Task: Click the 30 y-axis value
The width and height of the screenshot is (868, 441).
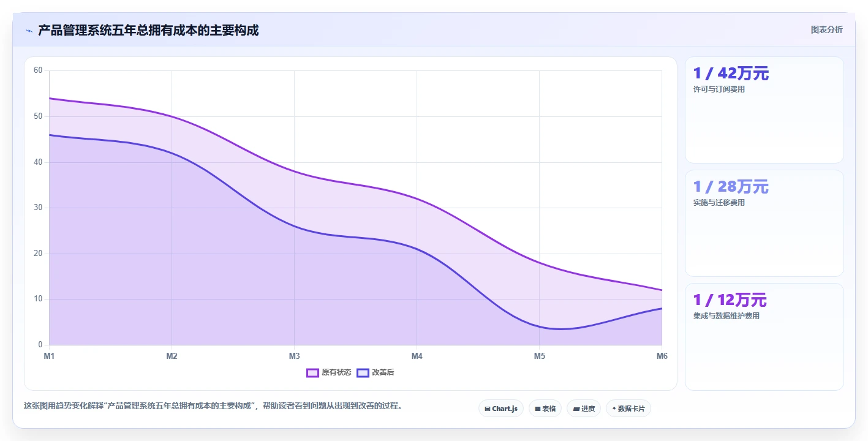Action: 38,208
